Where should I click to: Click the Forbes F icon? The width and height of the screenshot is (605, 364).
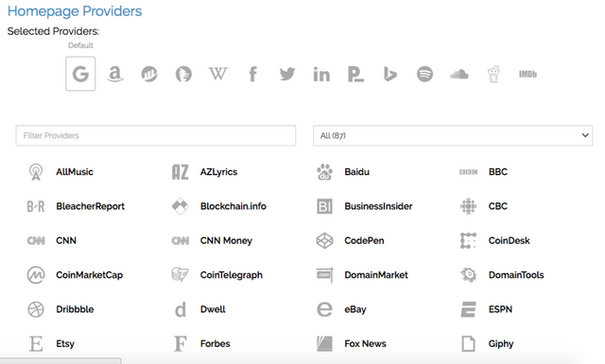point(181,343)
